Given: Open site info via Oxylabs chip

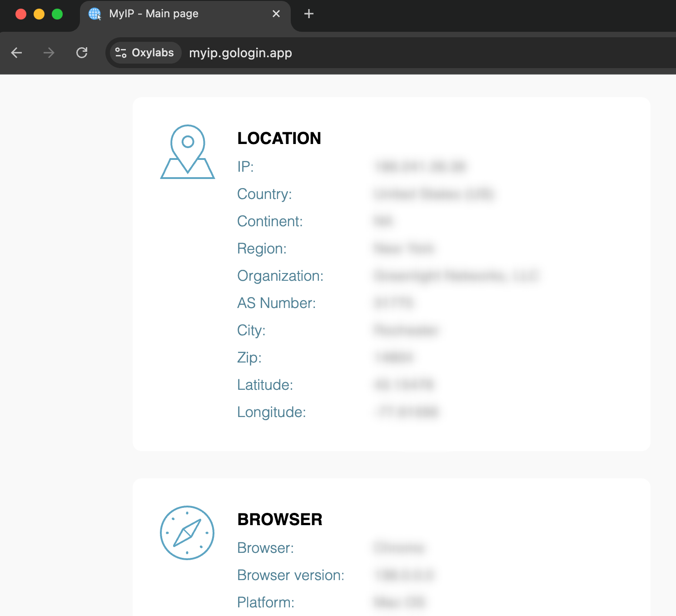Looking at the screenshot, I should click(x=145, y=53).
